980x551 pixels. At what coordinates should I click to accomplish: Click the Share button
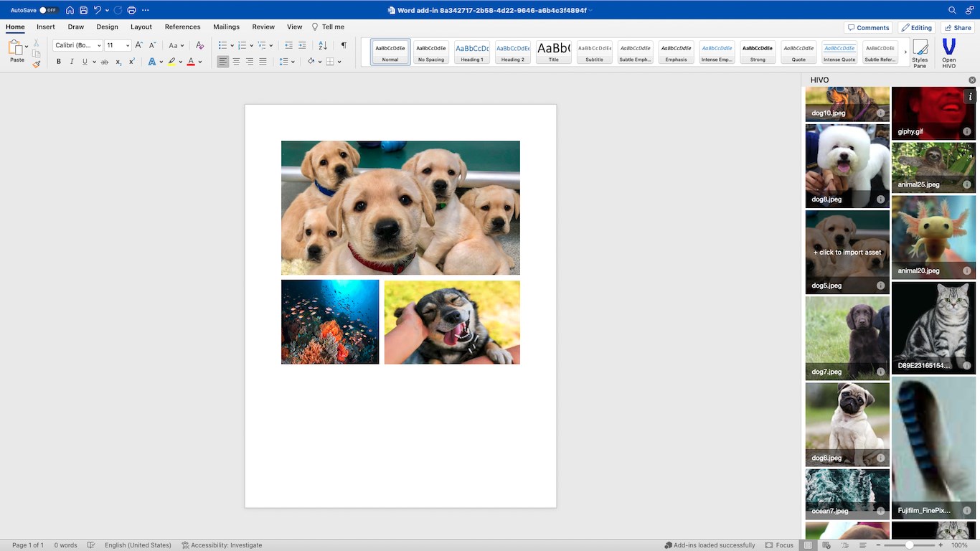(x=957, y=28)
